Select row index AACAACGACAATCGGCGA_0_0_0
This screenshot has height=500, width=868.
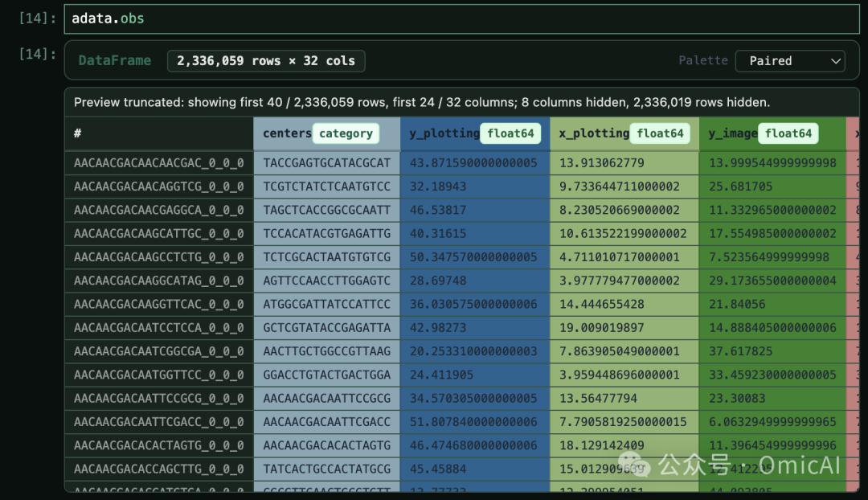point(159,351)
